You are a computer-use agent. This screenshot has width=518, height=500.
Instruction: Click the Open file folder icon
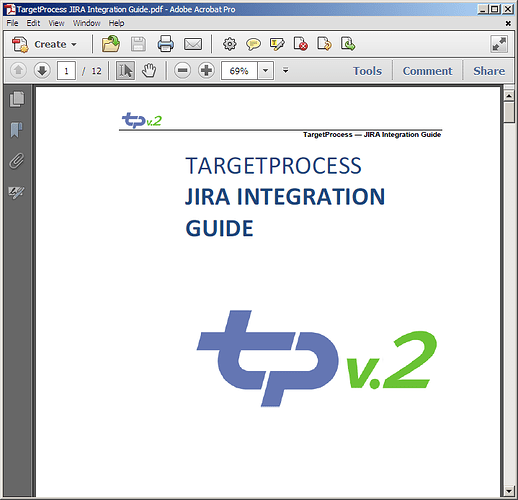[111, 44]
